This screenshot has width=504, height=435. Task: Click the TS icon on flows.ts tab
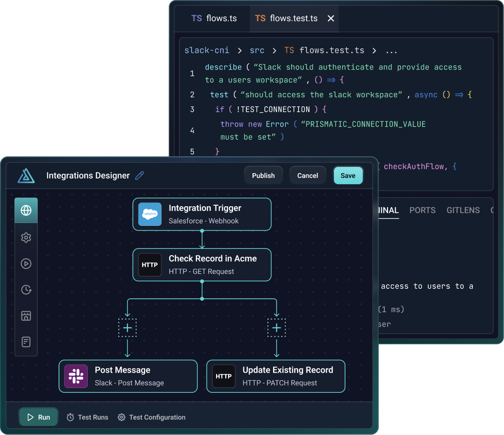197,18
